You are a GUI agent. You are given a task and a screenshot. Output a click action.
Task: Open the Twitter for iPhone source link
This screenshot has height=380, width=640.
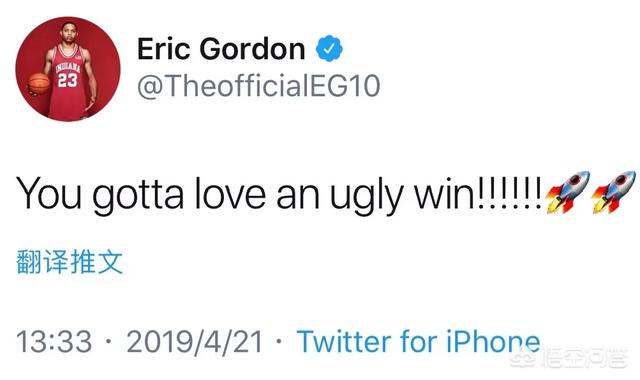[x=418, y=341]
